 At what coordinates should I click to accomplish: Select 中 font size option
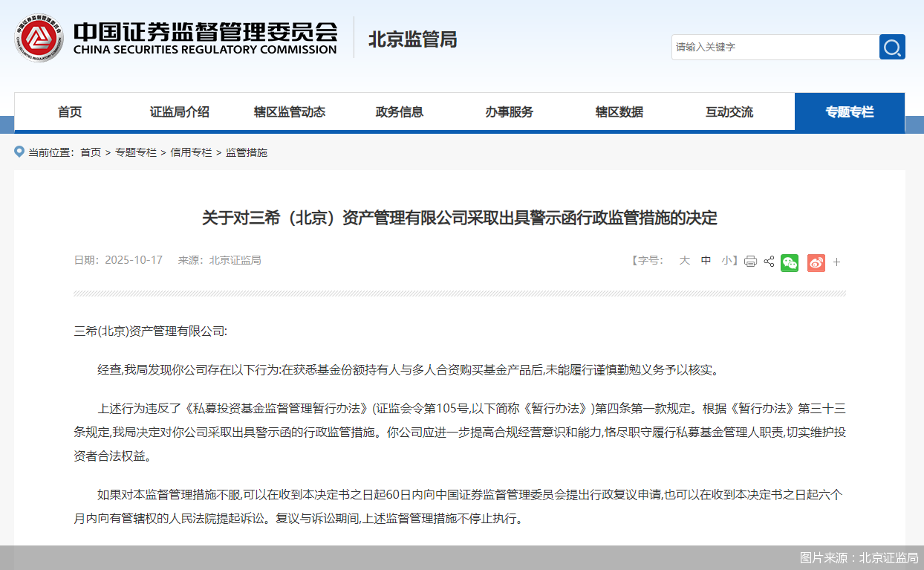706,262
